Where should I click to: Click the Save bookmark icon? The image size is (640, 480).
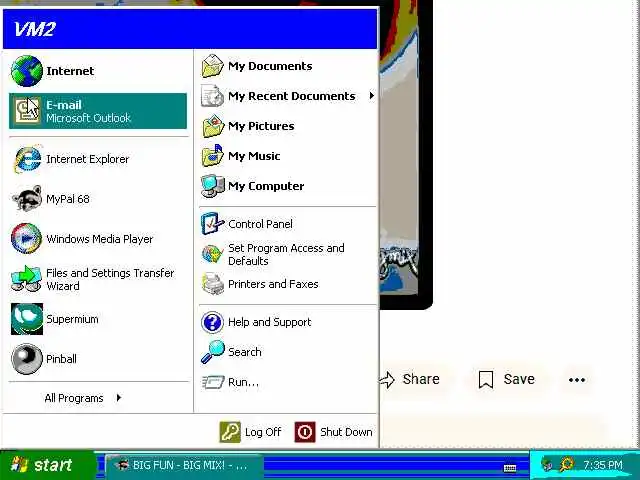[x=486, y=380]
